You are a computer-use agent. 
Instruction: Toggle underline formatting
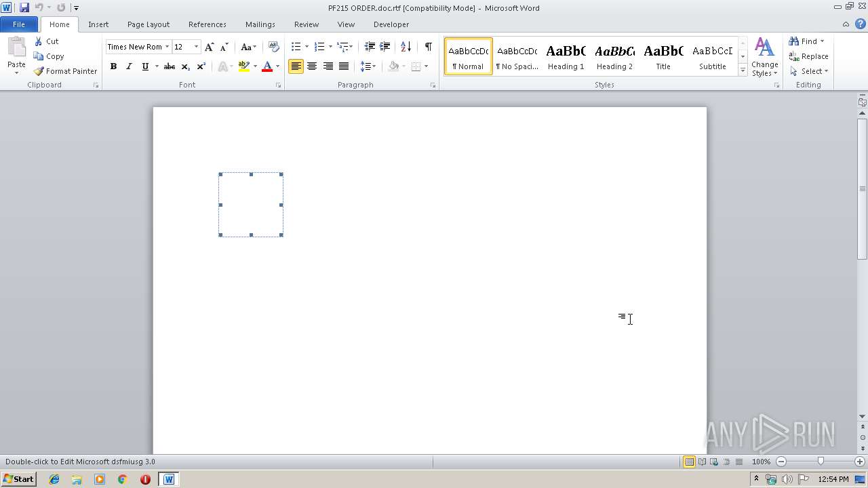coord(145,66)
